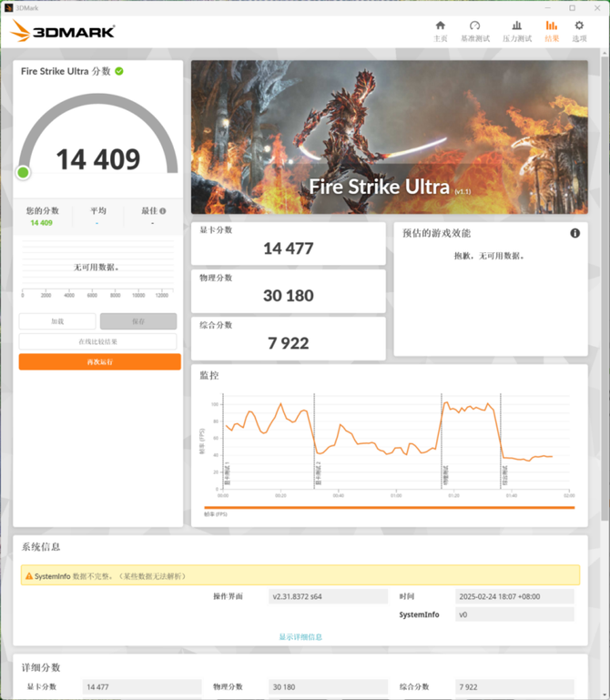Select the Results (结果) tab
This screenshot has height=700, width=610.
point(552,31)
